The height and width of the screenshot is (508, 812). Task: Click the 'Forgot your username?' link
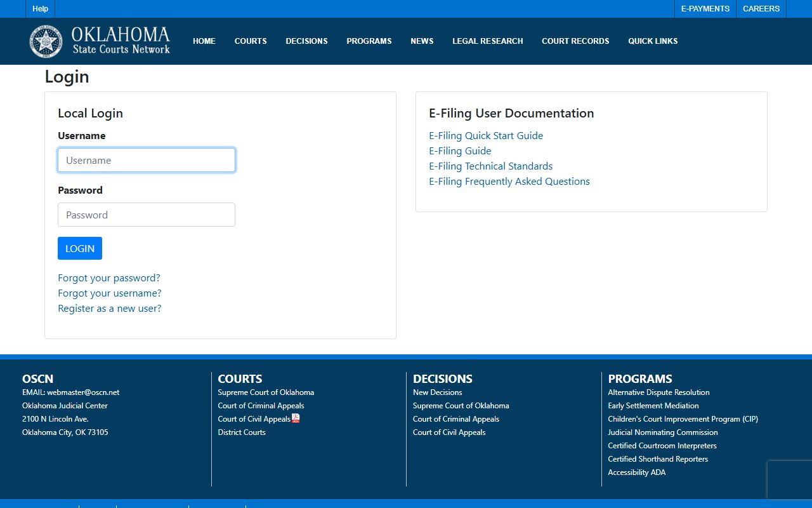(110, 293)
